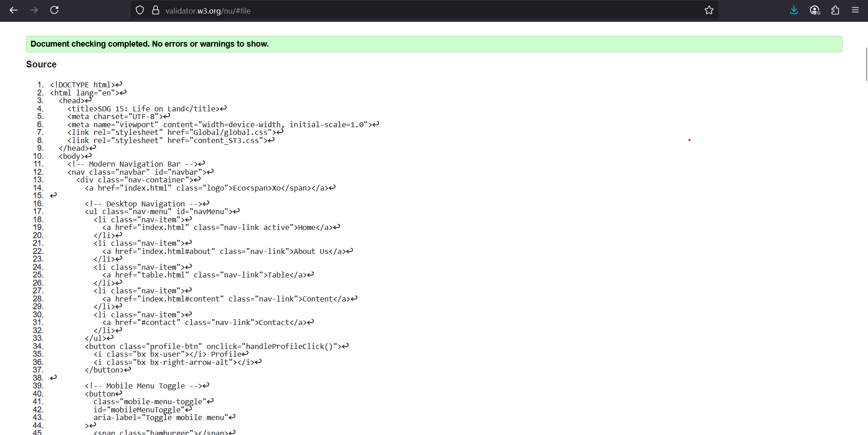Click the 'Home' nav-link active line
This screenshot has height=435, width=868.
(x=221, y=227)
